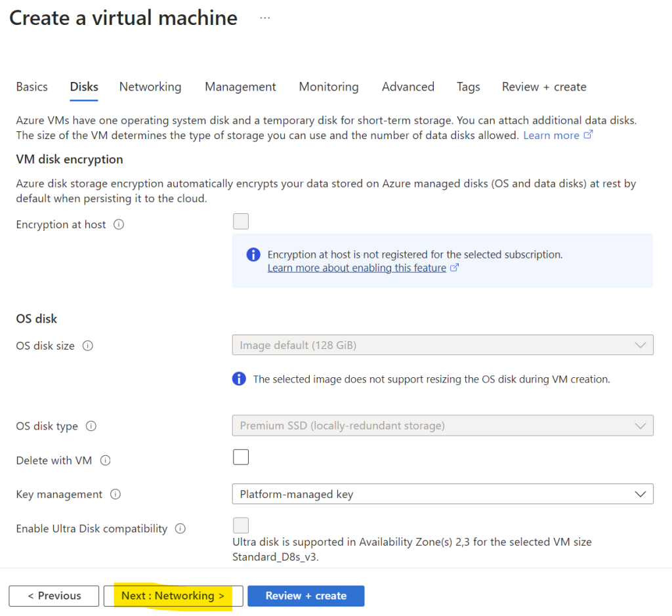
Task: Click the Encryption at host label
Action: click(61, 224)
